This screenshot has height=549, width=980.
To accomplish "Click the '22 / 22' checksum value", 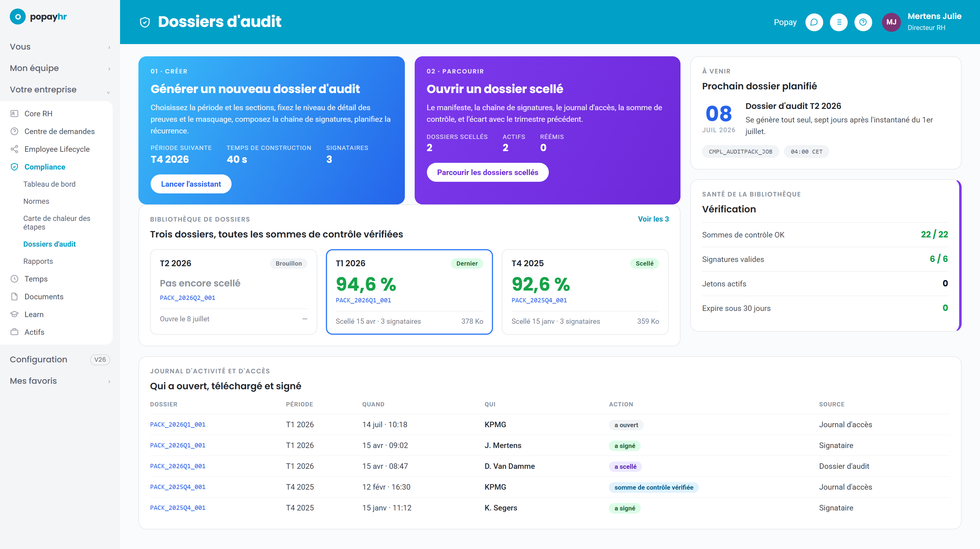I will pyautogui.click(x=934, y=235).
